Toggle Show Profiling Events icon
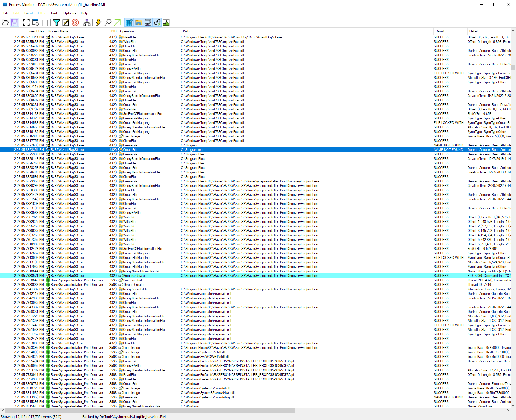 click(x=166, y=22)
